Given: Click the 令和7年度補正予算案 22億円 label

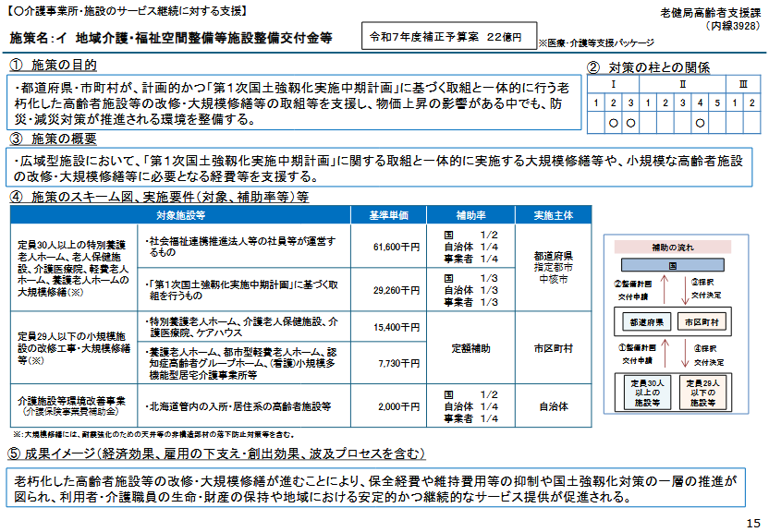Looking at the screenshot, I should pyautogui.click(x=447, y=37).
